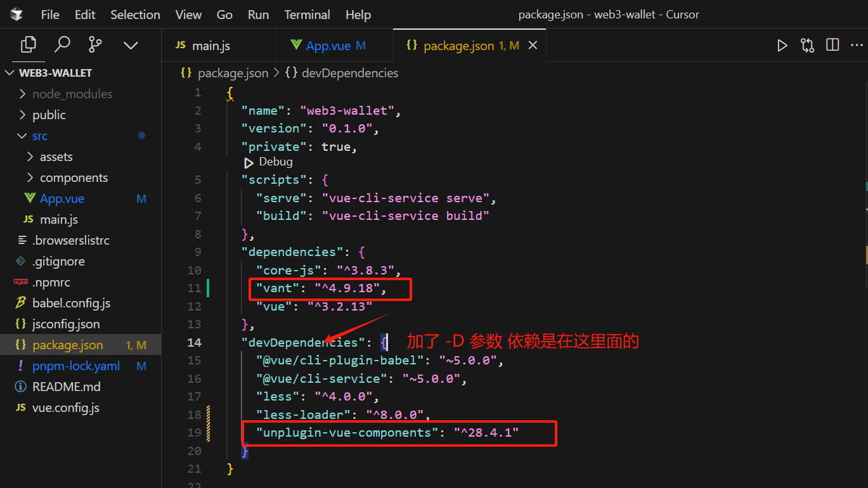Click "vue-cli-service serve" script value
Viewport: 868px width, 488px height.
406,198
